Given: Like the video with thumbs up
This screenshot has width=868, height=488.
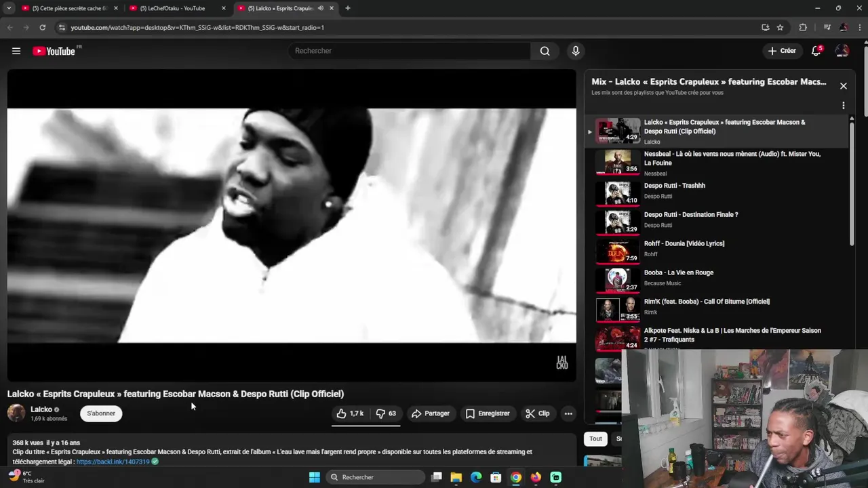Looking at the screenshot, I should pos(350,413).
